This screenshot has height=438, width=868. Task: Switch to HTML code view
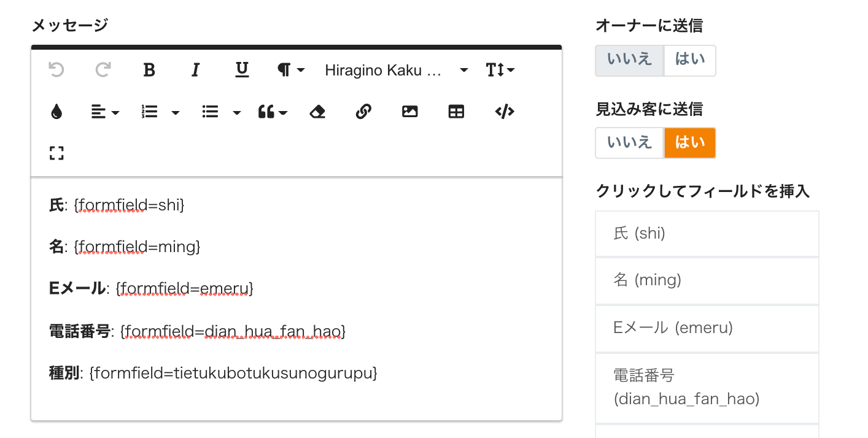point(504,112)
